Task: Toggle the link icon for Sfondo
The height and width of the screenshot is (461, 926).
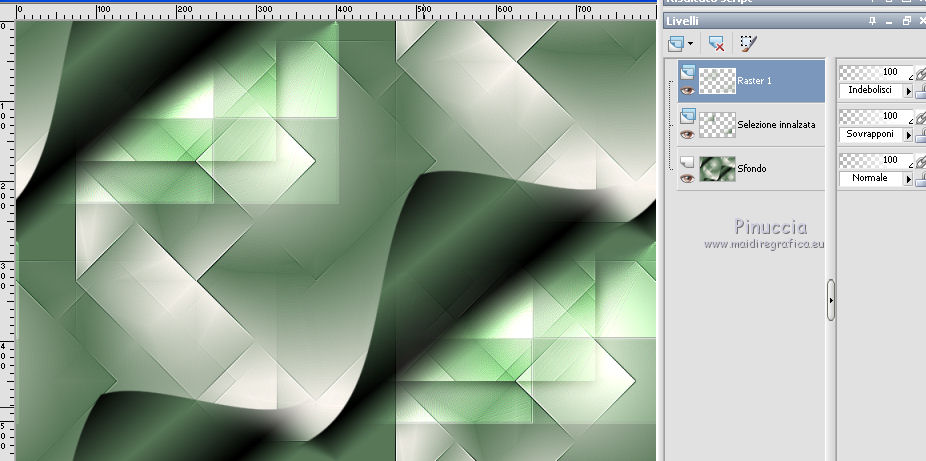Action: pos(920,160)
